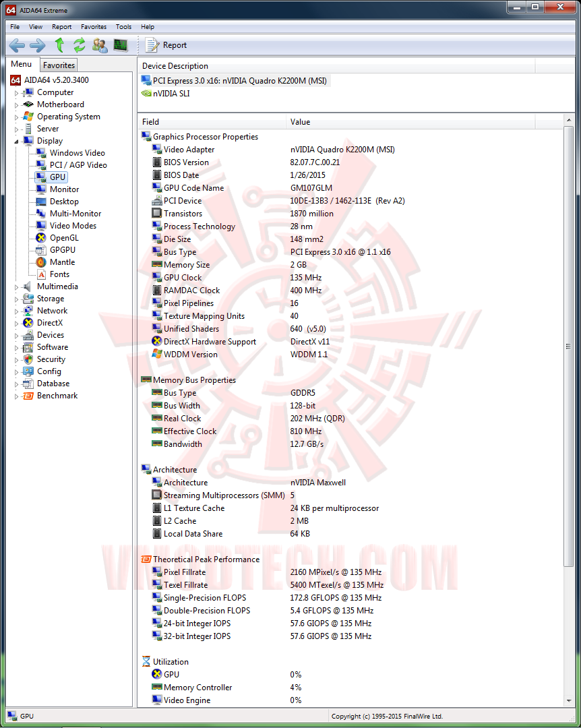Select PCI / AGP Video item
Image resolution: width=581 pixels, height=728 pixels.
(x=78, y=165)
